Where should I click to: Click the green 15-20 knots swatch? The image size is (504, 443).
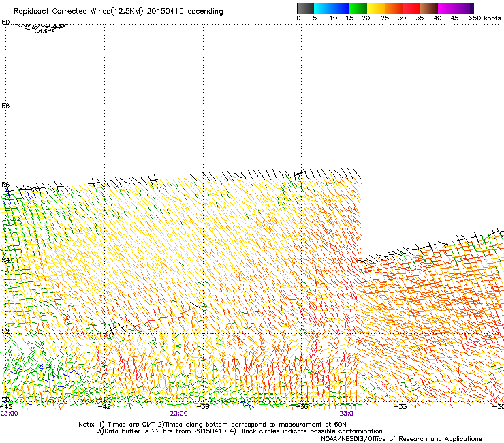pos(358,8)
